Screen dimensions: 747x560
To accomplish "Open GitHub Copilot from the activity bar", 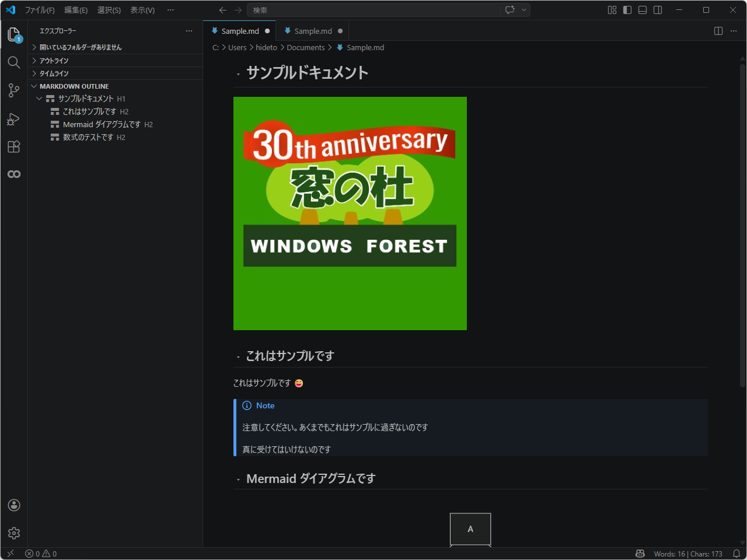I will (x=13, y=173).
